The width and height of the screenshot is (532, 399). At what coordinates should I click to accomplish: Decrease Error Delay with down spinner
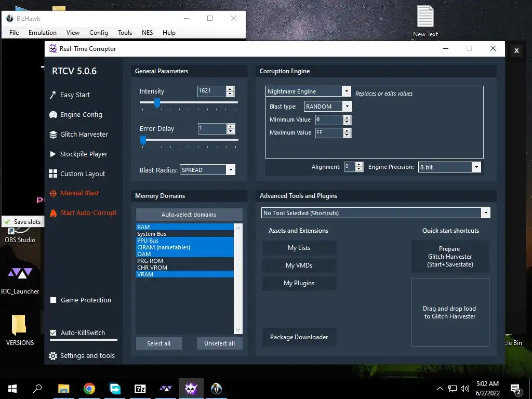(x=231, y=131)
